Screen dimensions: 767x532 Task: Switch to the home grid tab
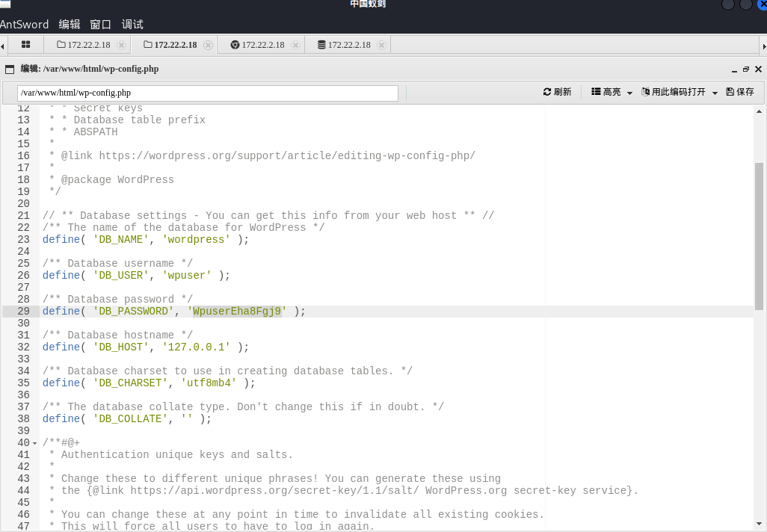point(26,45)
